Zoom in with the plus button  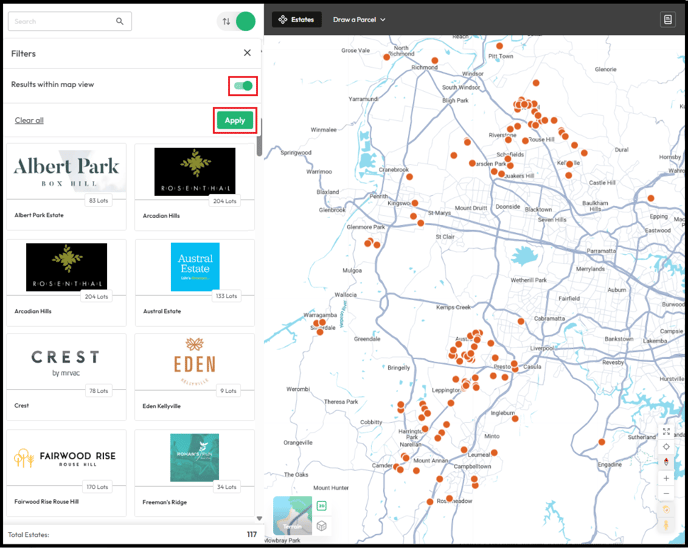click(666, 478)
